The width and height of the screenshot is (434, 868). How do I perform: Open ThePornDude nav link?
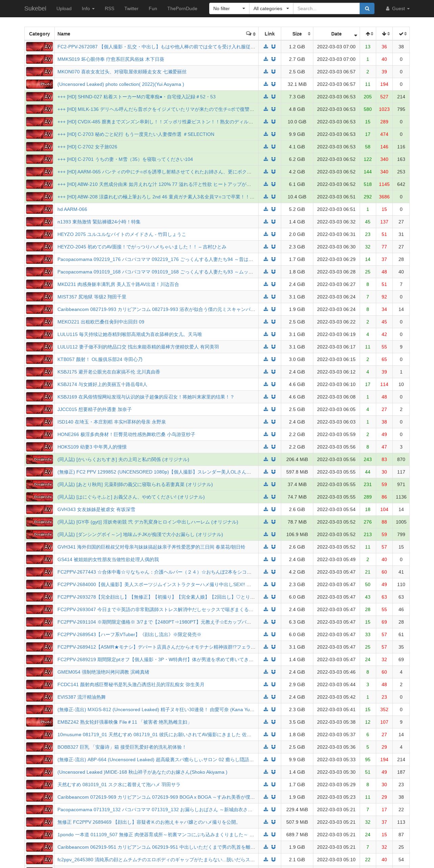(x=182, y=8)
